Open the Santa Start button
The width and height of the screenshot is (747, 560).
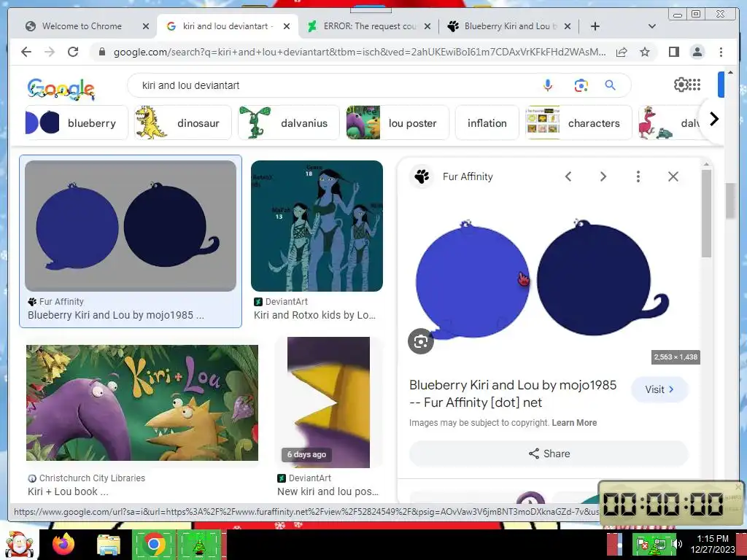pos(19,544)
